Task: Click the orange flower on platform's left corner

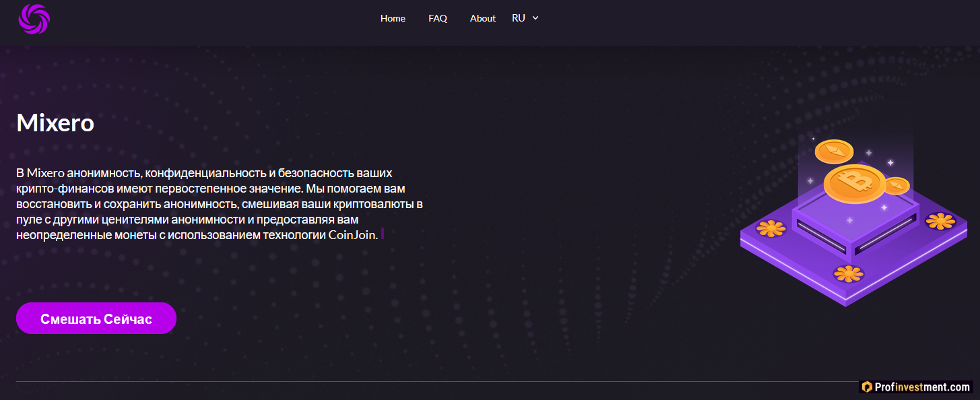Action: click(x=771, y=229)
